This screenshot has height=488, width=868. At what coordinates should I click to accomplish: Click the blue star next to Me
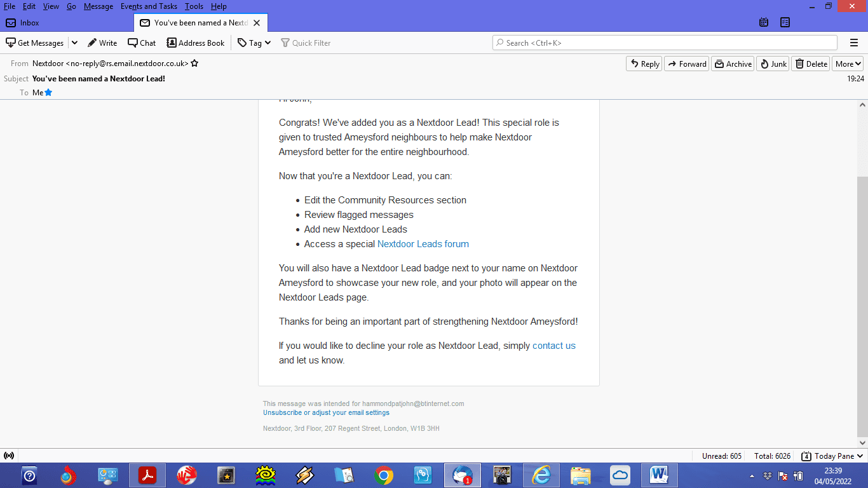pos(48,93)
